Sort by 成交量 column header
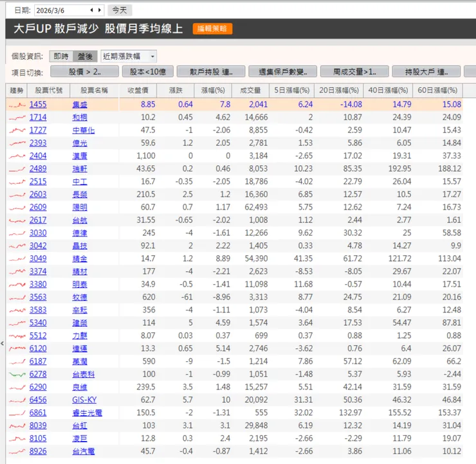476x464 pixels. [x=250, y=91]
